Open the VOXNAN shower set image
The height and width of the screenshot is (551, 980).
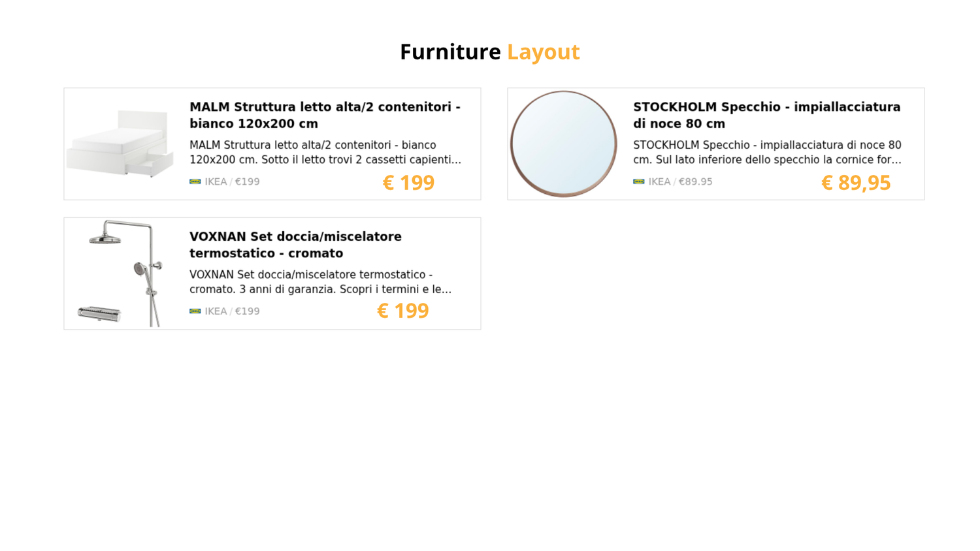click(x=120, y=273)
